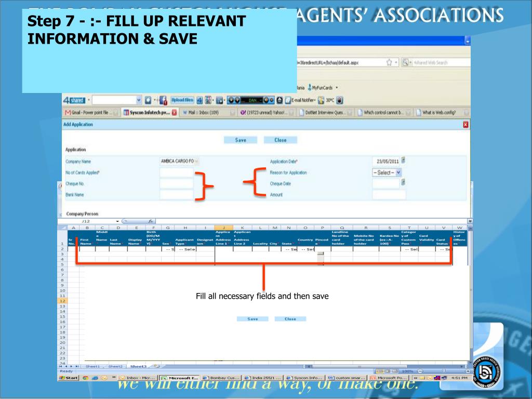This screenshot has height=399, width=532.
Task: Click the No of Cards Applied field
Action: [x=177, y=172]
